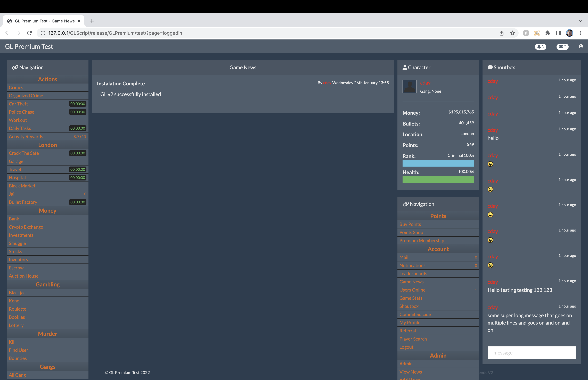588x380 pixels.
Task: Click the browser reload button
Action: click(29, 33)
